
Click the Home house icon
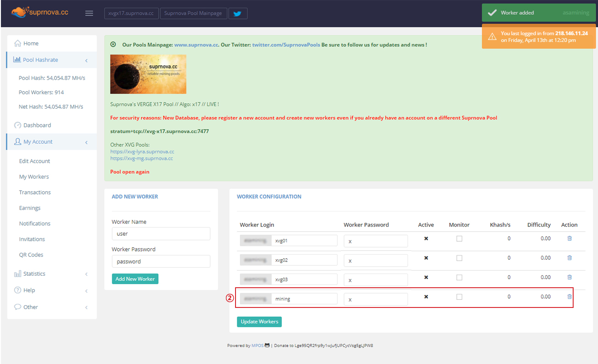click(x=18, y=43)
